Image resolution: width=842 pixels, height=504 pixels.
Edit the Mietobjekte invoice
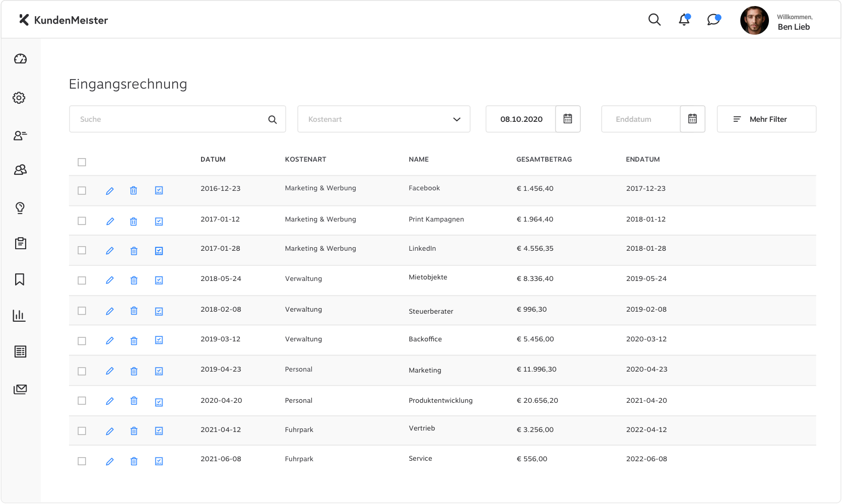click(x=110, y=280)
